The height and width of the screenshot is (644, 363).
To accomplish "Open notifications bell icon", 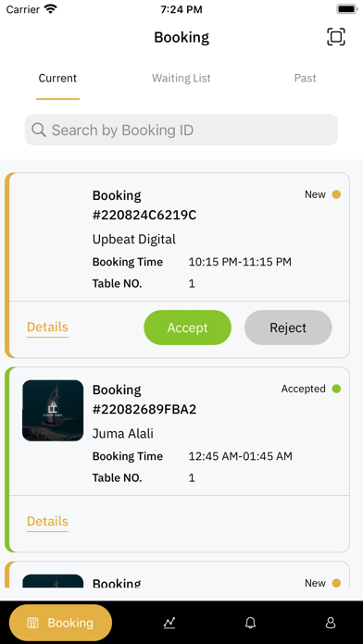I will click(x=250, y=623).
